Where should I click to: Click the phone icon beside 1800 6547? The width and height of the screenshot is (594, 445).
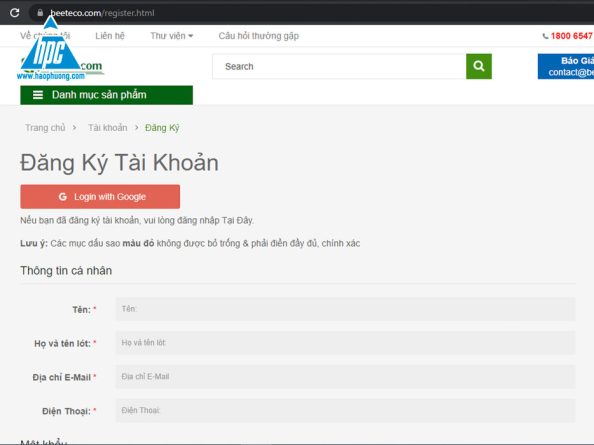pos(545,36)
